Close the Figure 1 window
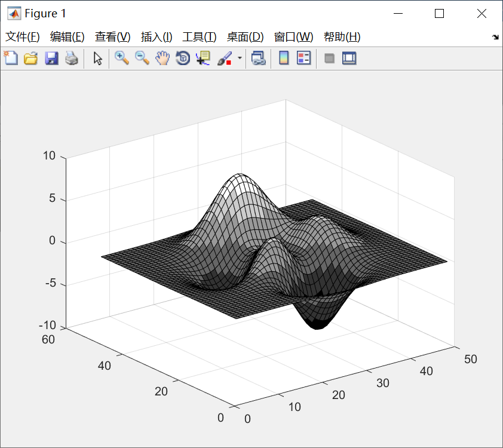The height and width of the screenshot is (448, 503). 481,14
